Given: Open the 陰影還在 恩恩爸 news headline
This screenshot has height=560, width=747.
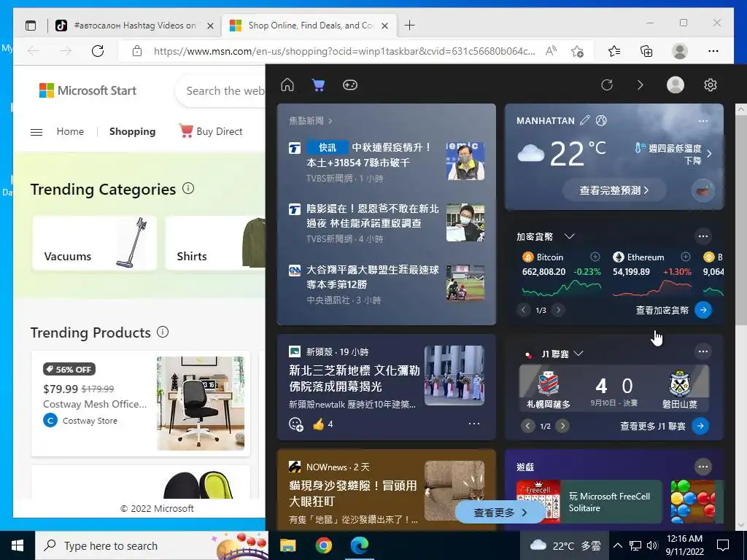Looking at the screenshot, I should pos(373,216).
